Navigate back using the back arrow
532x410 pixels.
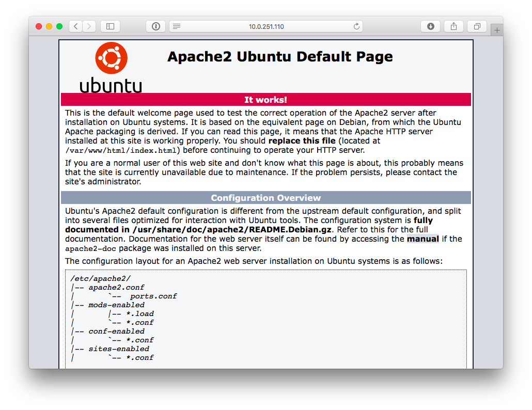point(75,26)
